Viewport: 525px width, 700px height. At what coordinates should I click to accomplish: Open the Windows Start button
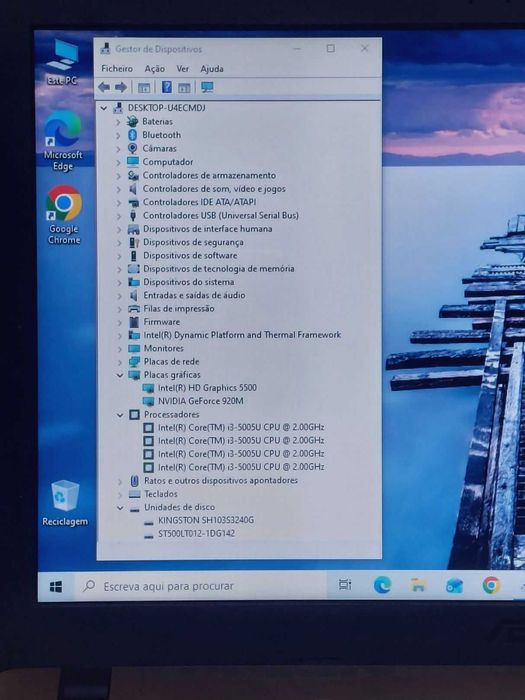click(x=56, y=587)
